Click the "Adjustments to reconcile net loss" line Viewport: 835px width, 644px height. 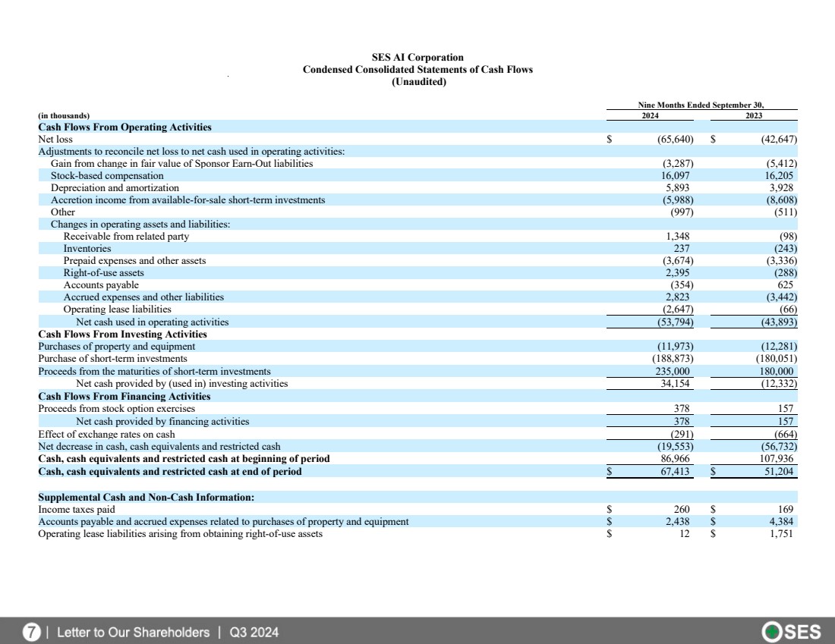pos(191,152)
